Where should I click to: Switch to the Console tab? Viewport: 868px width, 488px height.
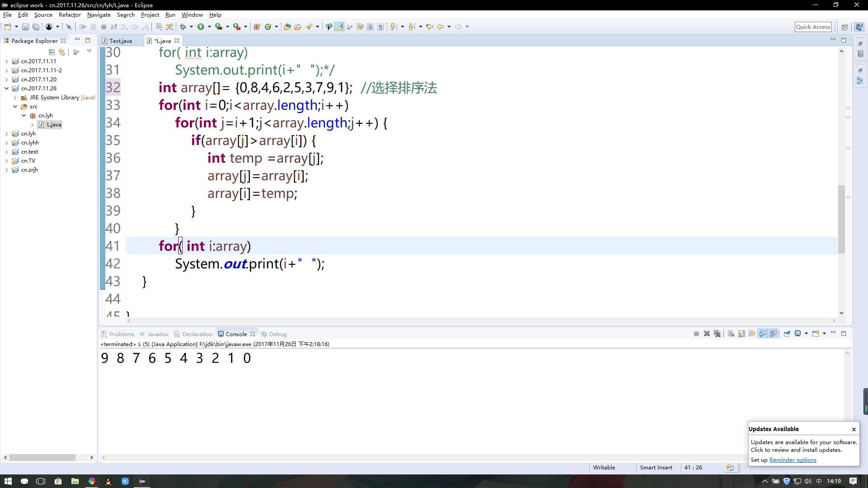tap(237, 333)
